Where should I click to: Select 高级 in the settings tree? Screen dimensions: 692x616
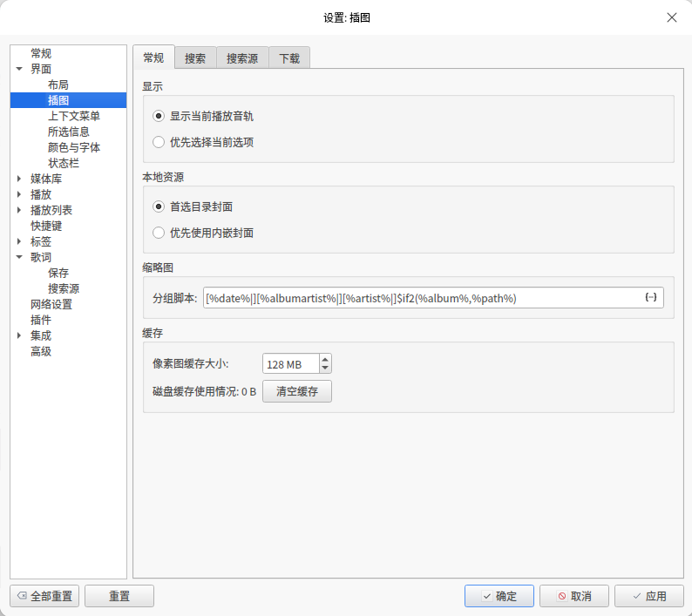41,351
